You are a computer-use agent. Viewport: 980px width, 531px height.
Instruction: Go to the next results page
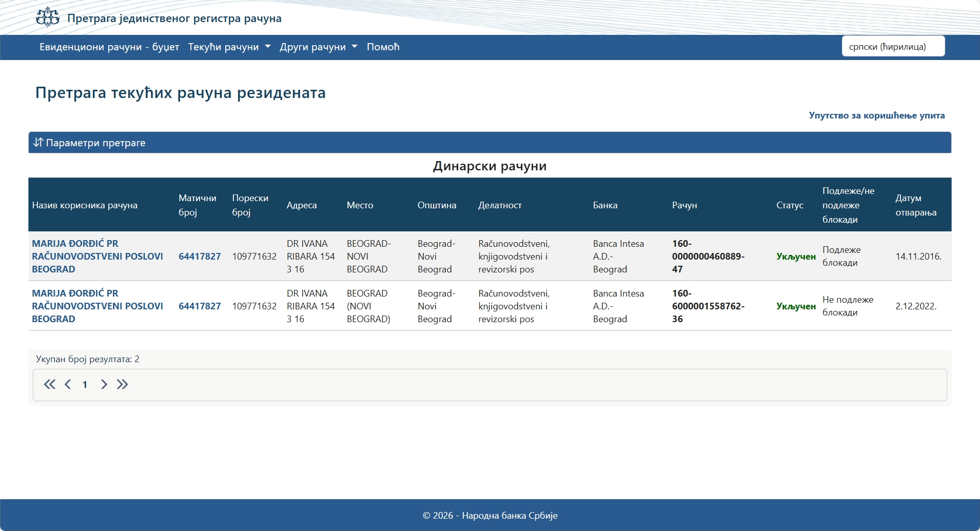pos(104,384)
